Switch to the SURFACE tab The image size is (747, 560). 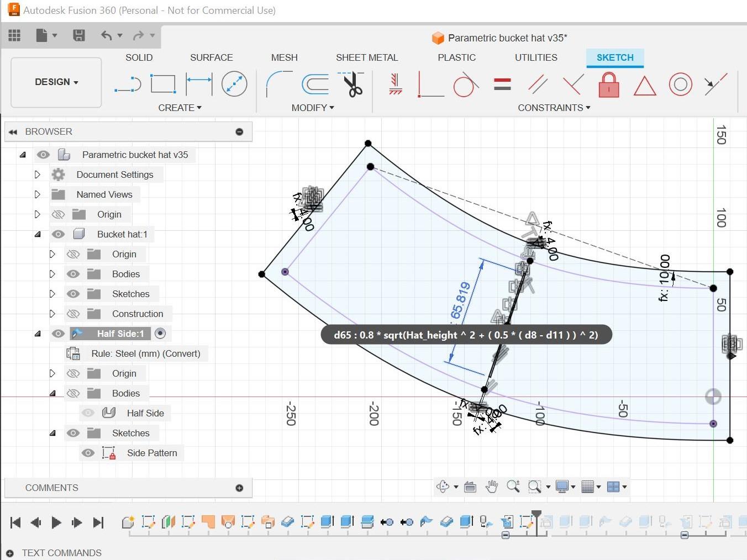click(212, 57)
